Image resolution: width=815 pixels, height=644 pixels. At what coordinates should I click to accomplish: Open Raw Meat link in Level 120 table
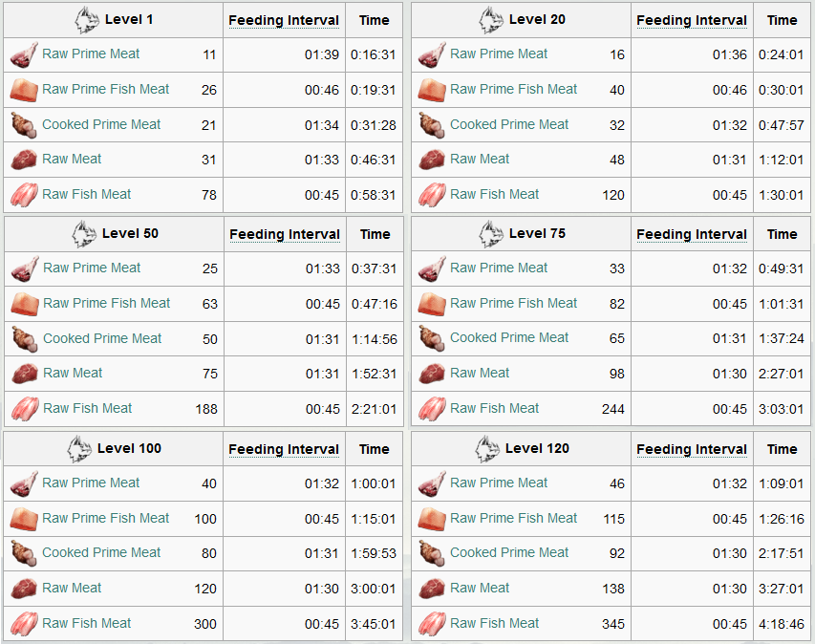[480, 588]
